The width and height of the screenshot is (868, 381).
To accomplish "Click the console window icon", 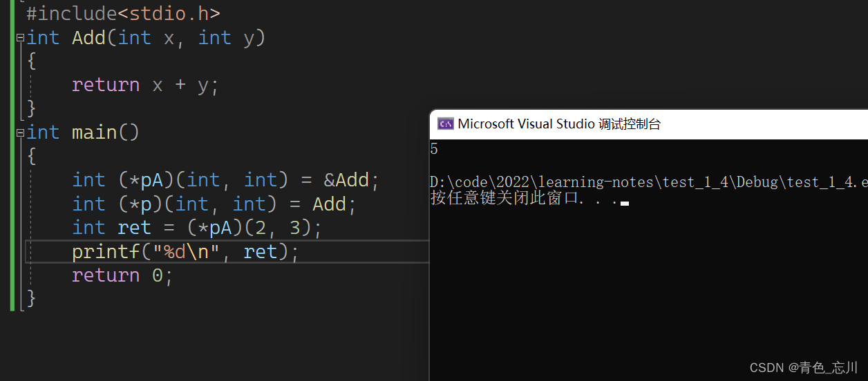I will [446, 124].
